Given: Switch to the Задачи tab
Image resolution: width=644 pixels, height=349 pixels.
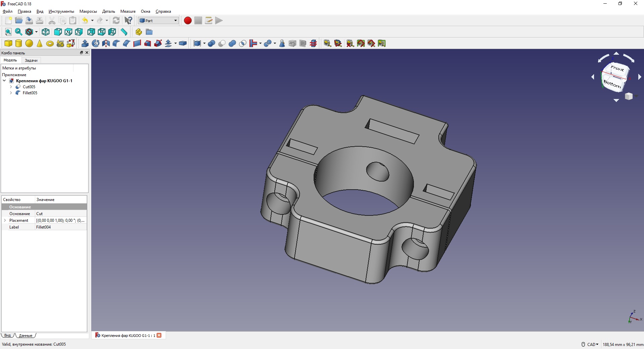Looking at the screenshot, I should click(x=31, y=60).
